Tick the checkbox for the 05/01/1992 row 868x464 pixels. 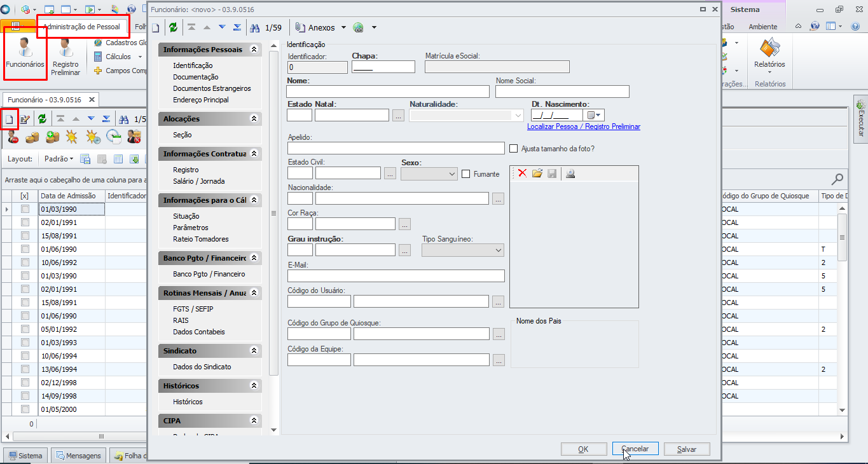click(25, 329)
